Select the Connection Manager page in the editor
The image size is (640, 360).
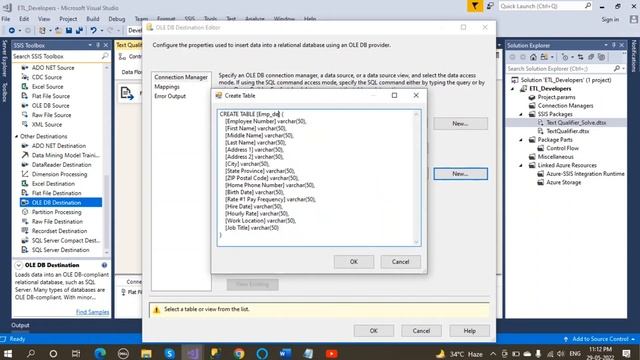point(181,77)
